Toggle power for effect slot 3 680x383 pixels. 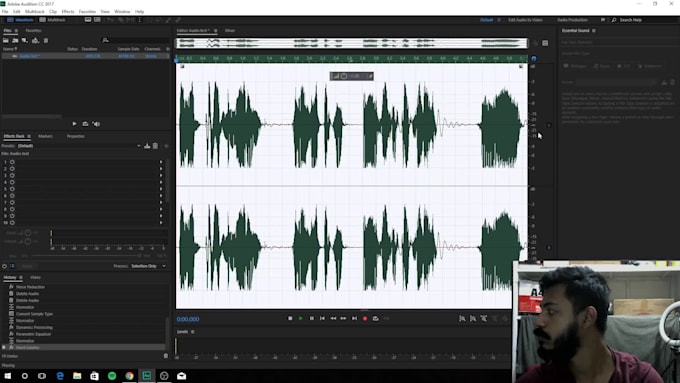click(12, 175)
